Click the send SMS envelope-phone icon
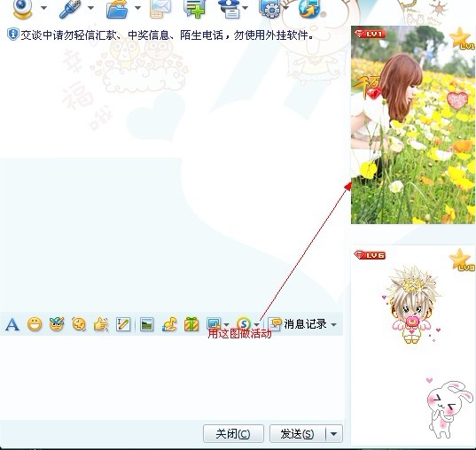This screenshot has width=476, height=450. (160, 9)
